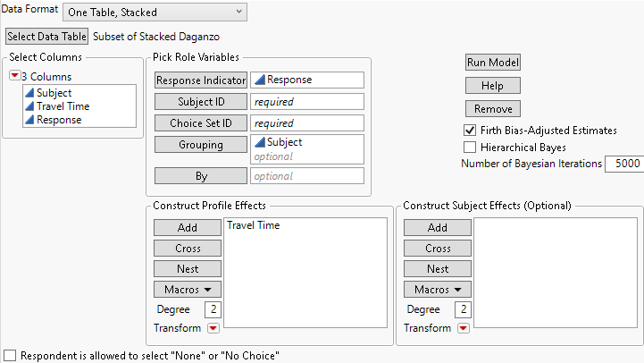The height and width of the screenshot is (363, 644).
Task: Click the red triangle beside 3 Columns
Action: tap(13, 76)
